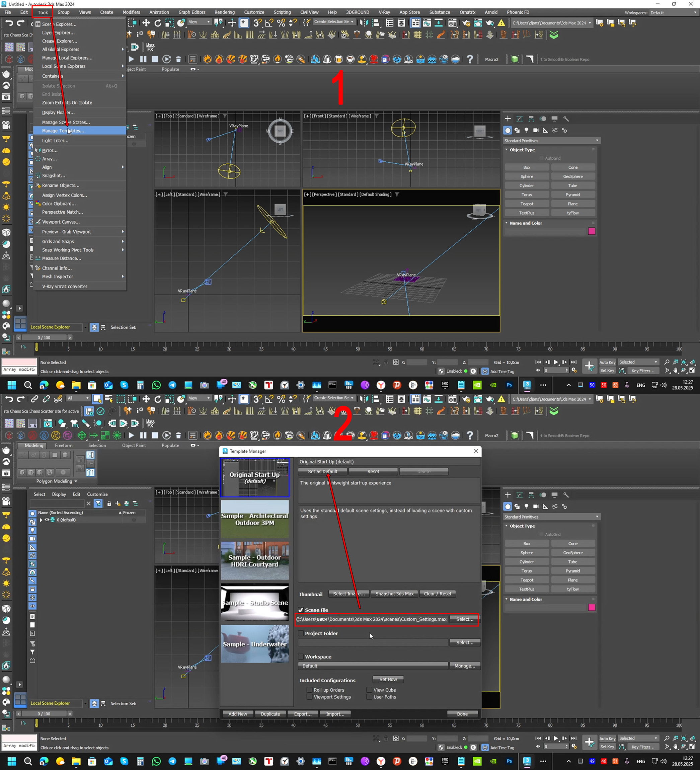Choose the Rectangular Selection Region icon

(121, 399)
